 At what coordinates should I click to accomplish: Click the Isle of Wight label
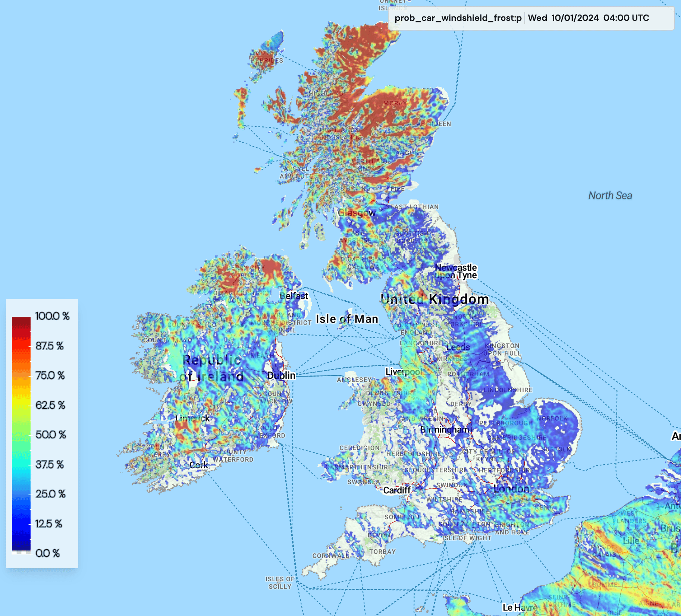coord(467,538)
